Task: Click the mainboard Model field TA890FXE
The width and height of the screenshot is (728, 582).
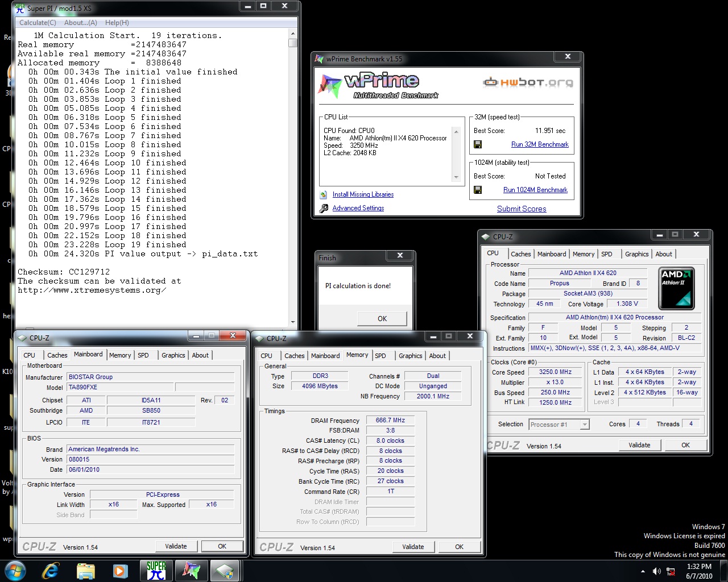Action: pos(120,387)
